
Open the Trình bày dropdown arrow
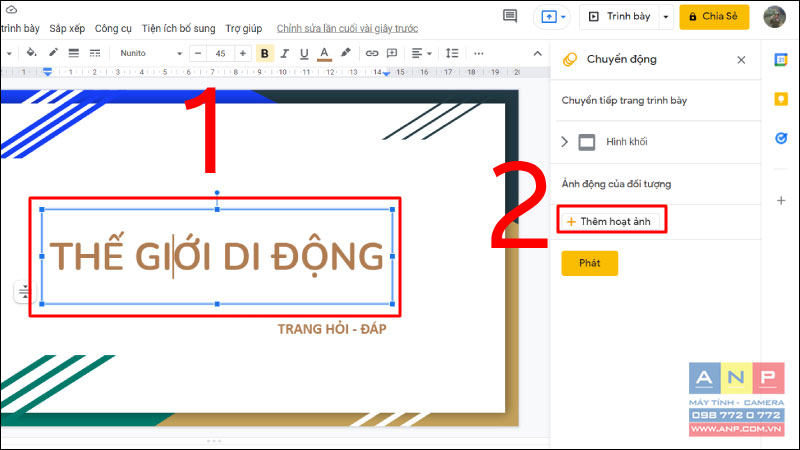(666, 17)
